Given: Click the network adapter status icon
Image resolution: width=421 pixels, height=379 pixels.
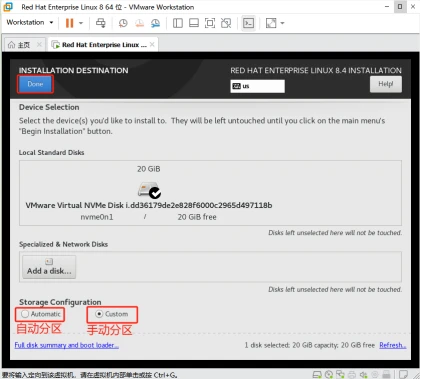Looking at the screenshot, I should 340,374.
